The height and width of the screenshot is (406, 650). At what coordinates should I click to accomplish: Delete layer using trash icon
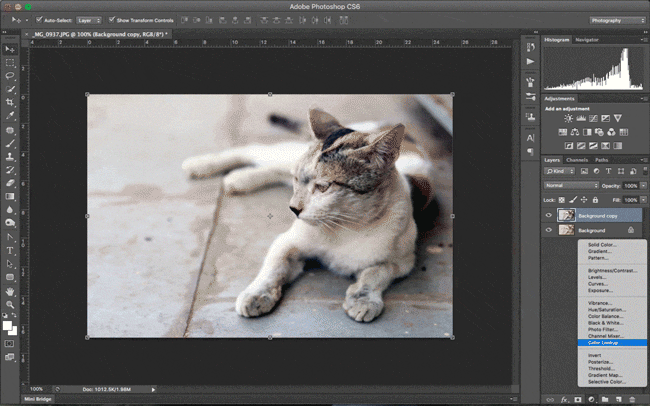coord(632,399)
